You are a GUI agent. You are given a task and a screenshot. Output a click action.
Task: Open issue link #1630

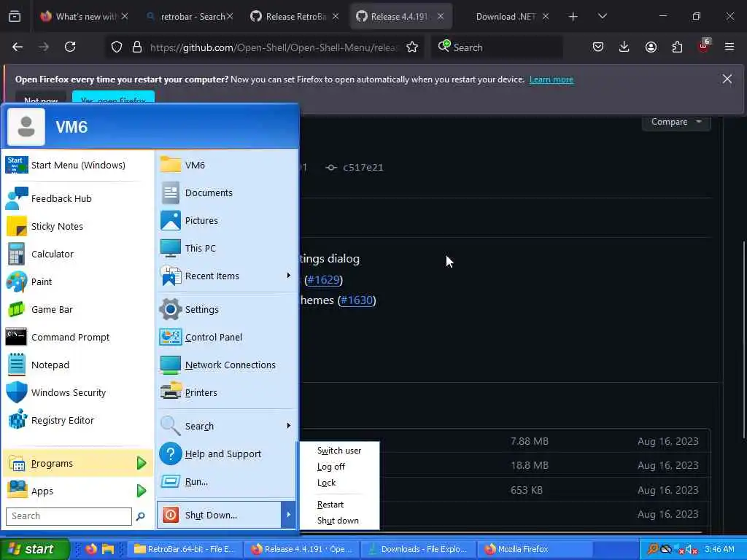[357, 300]
